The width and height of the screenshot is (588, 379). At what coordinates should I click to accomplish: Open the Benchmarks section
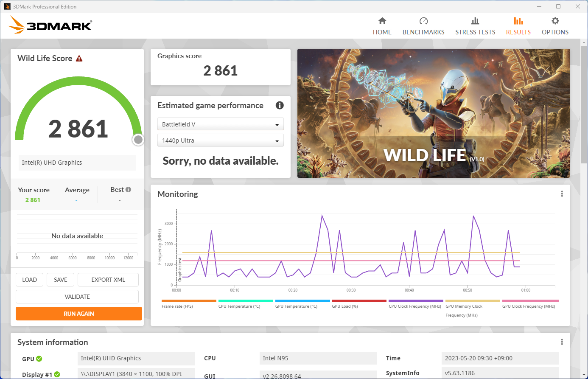pyautogui.click(x=423, y=25)
